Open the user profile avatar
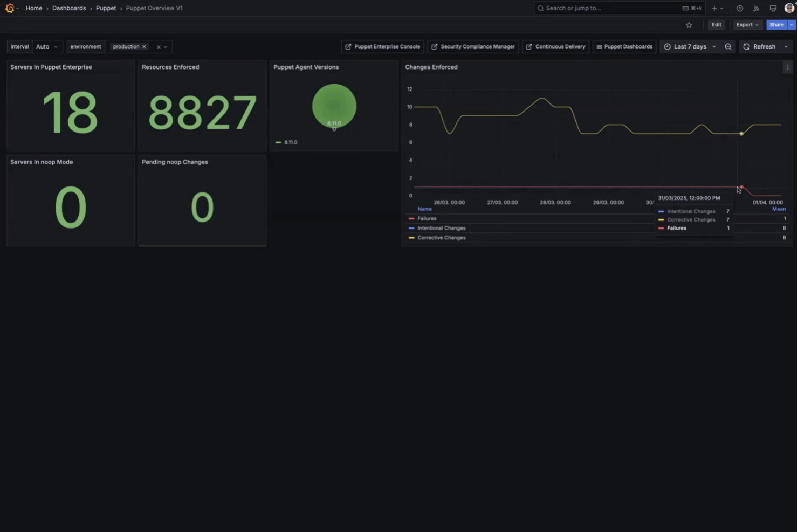The image size is (798, 532). pyautogui.click(x=789, y=8)
